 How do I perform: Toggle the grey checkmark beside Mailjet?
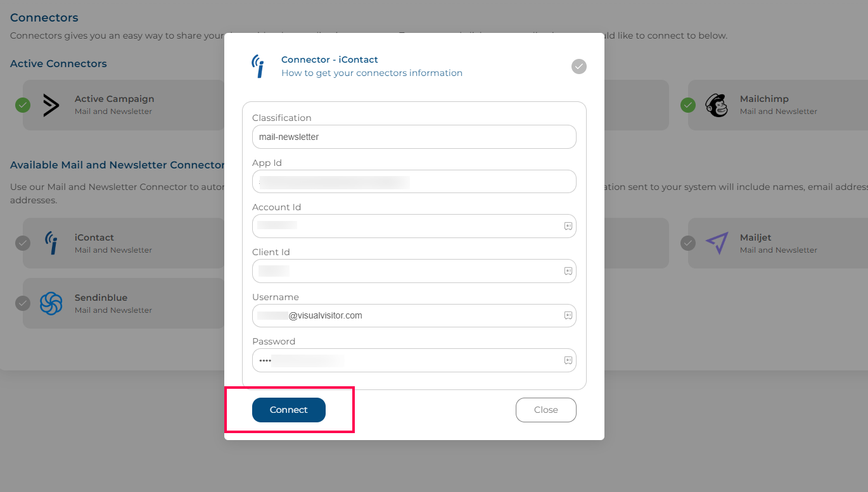(688, 243)
